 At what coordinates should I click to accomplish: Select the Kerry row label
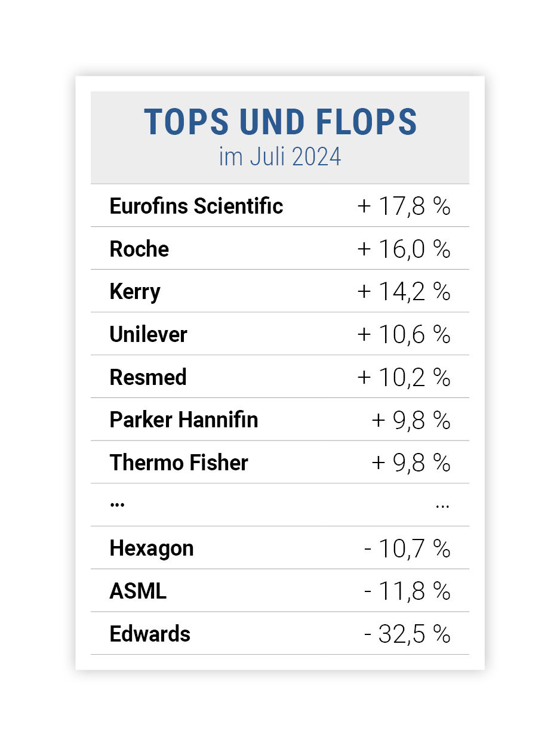[135, 292]
